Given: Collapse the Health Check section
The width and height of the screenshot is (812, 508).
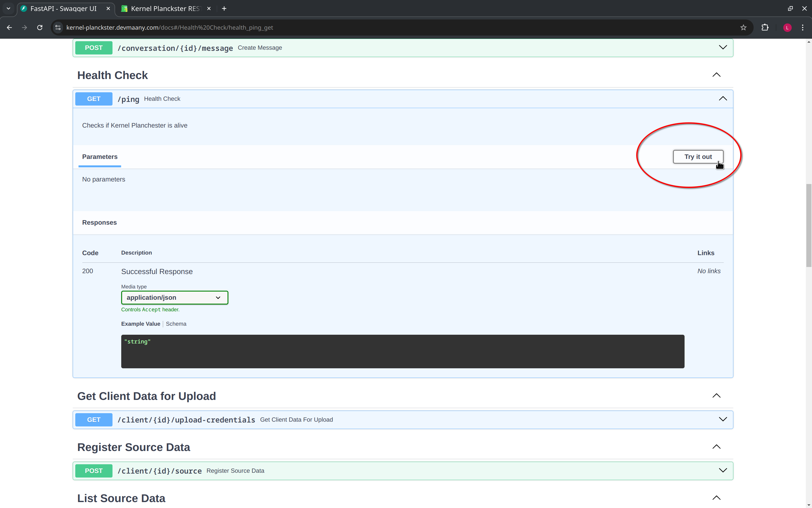Looking at the screenshot, I should [x=716, y=75].
